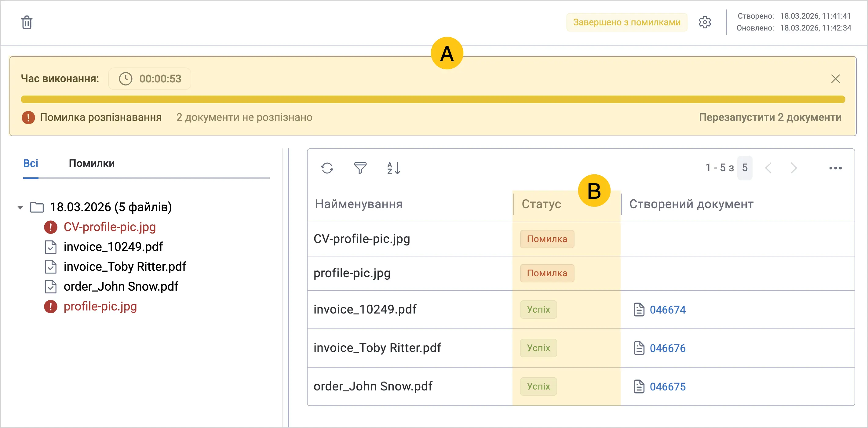Close the execution time banner

point(835,79)
